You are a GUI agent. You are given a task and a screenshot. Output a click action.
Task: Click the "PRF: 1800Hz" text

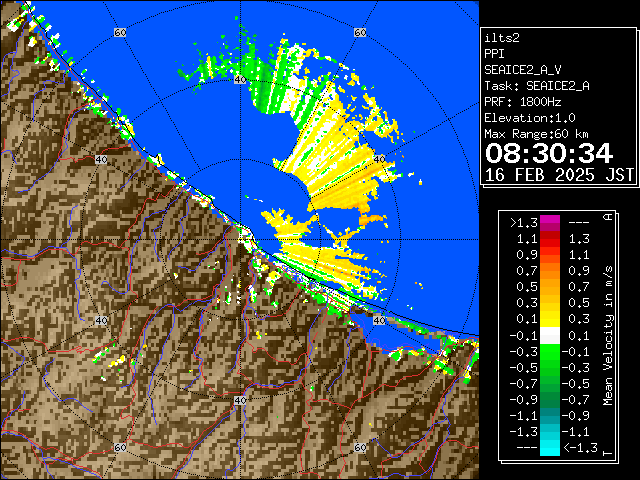(x=523, y=102)
